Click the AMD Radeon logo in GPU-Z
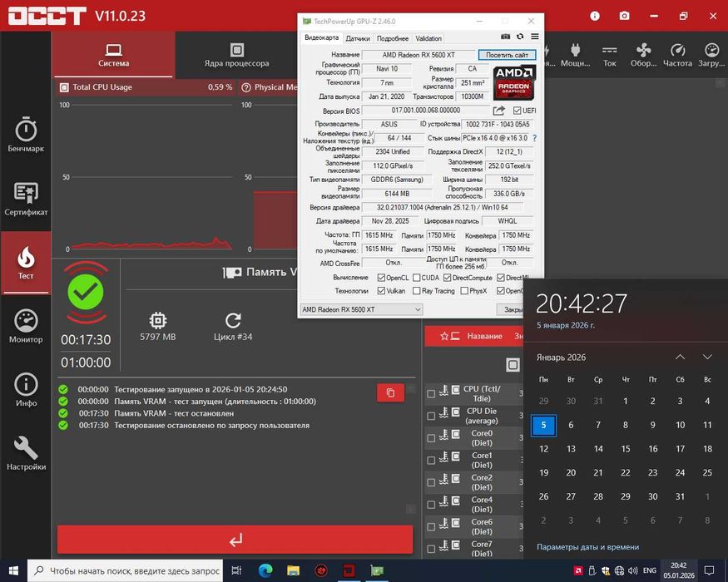This screenshot has width=728, height=582. coord(514,82)
